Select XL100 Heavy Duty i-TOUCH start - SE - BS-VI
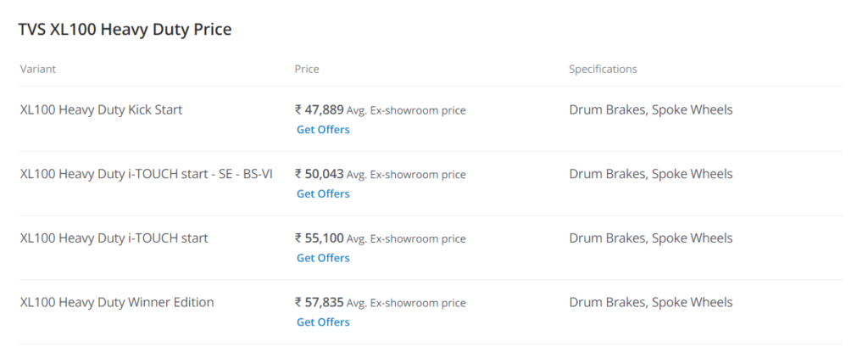 pyautogui.click(x=146, y=174)
